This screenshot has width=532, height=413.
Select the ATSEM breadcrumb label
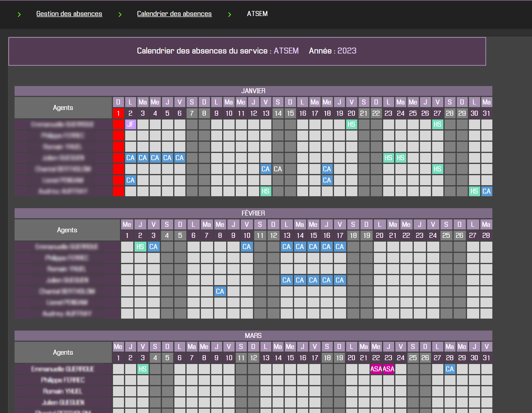(257, 14)
